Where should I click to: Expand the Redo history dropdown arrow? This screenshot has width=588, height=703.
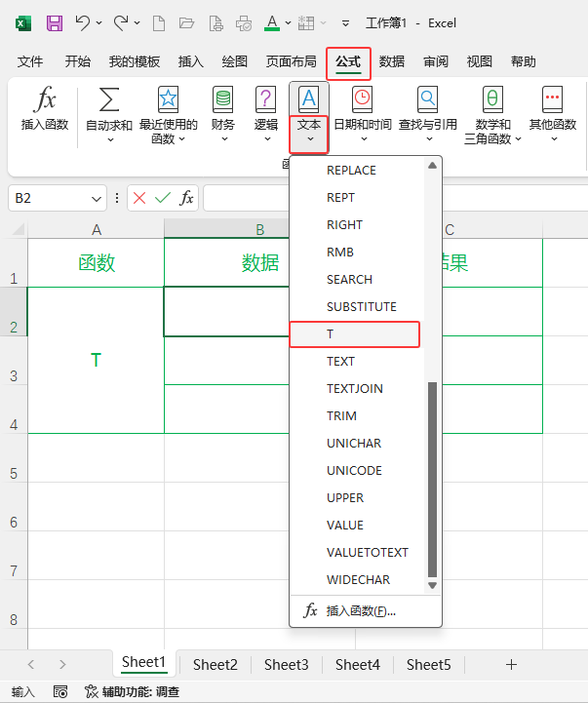click(137, 22)
